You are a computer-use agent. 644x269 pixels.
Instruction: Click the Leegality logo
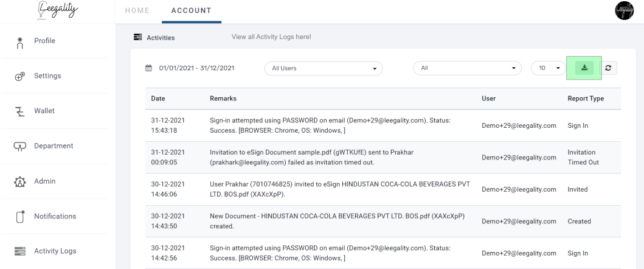(x=57, y=10)
